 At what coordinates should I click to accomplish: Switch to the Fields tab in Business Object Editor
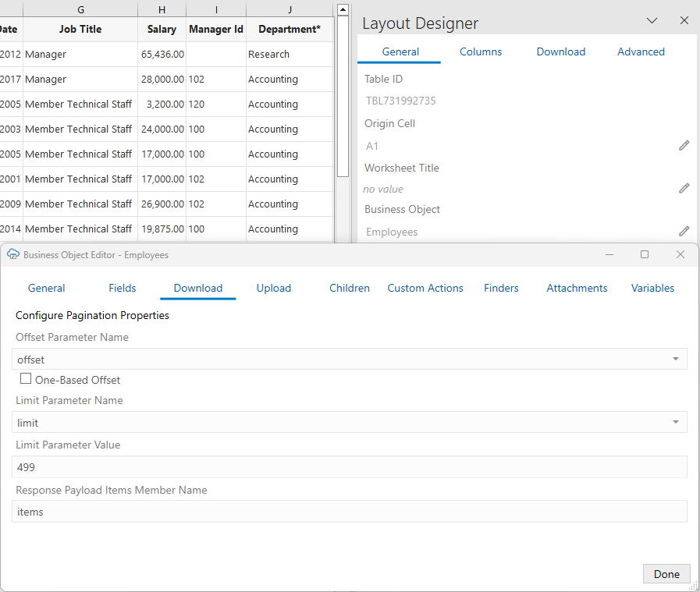(122, 288)
